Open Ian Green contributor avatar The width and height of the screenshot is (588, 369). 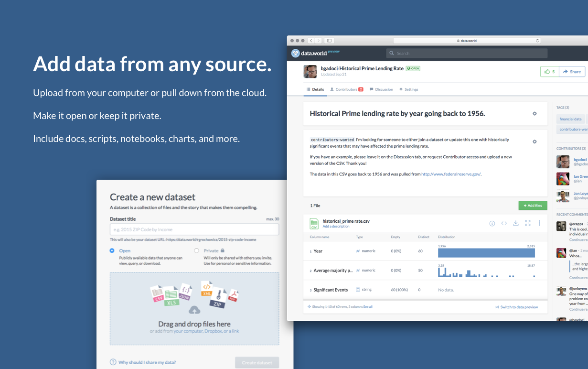click(563, 179)
